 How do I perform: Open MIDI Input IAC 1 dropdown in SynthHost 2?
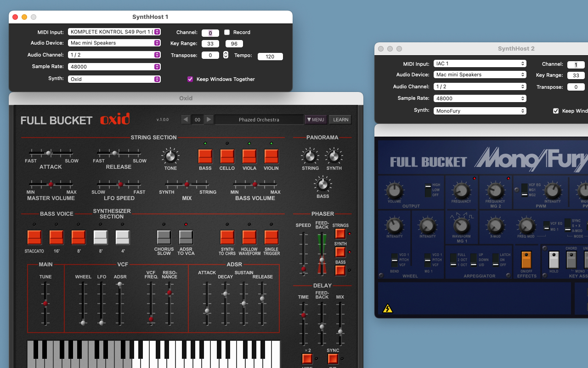pyautogui.click(x=480, y=63)
